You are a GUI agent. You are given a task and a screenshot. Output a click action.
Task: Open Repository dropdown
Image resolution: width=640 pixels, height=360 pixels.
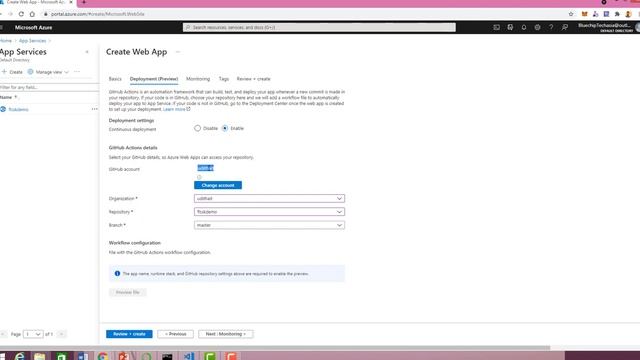coord(269,212)
